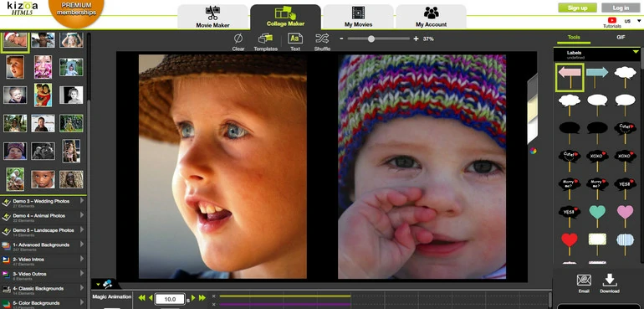644x309 pixels.
Task: Select the blue striped sign label
Action: click(x=625, y=244)
